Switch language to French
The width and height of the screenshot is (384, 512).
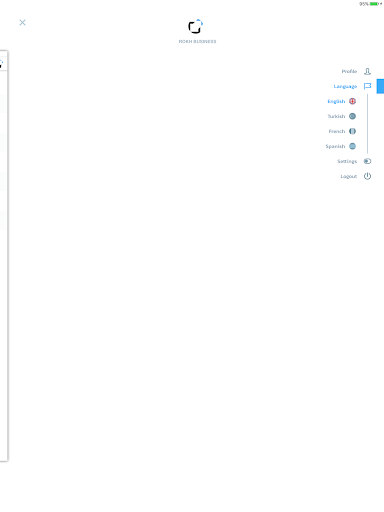click(337, 131)
